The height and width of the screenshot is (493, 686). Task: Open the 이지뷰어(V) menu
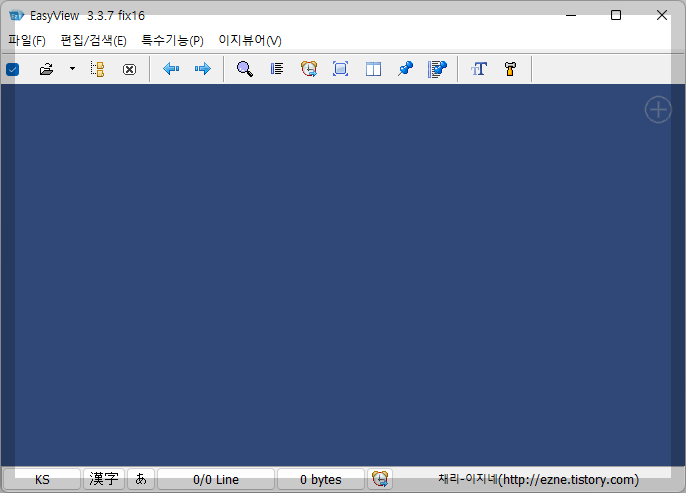[x=250, y=41]
